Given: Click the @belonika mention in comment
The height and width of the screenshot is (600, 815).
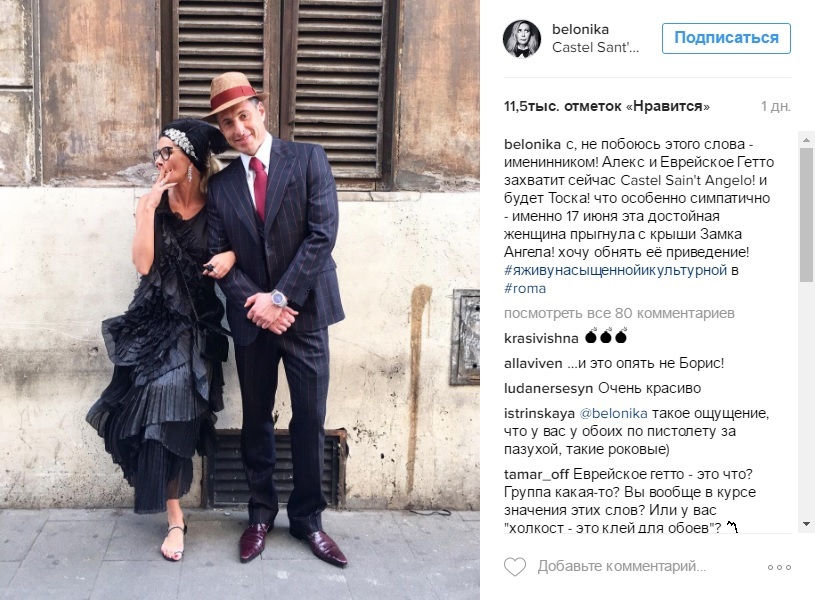Looking at the screenshot, I should [613, 413].
